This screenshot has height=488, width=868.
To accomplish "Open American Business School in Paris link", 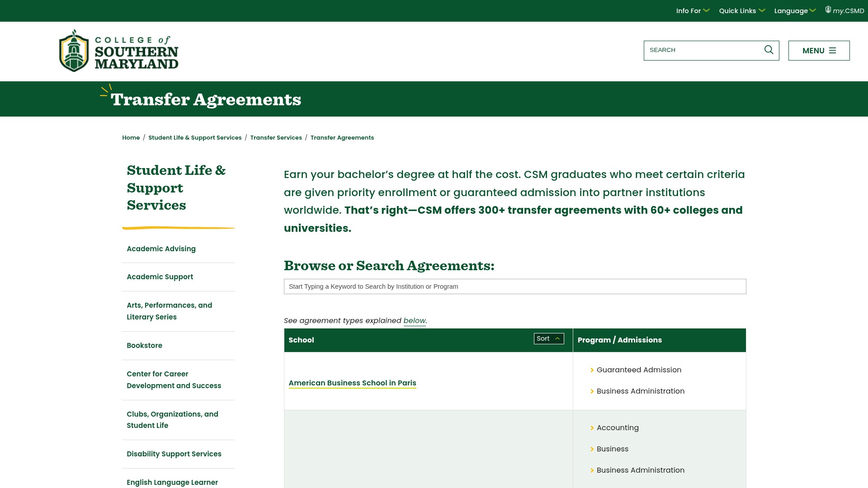I will point(353,383).
